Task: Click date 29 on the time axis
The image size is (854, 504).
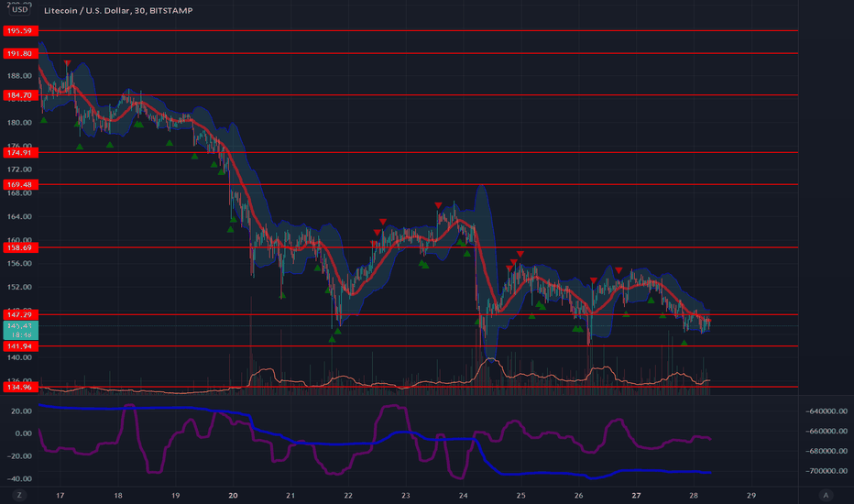Action: [751, 496]
